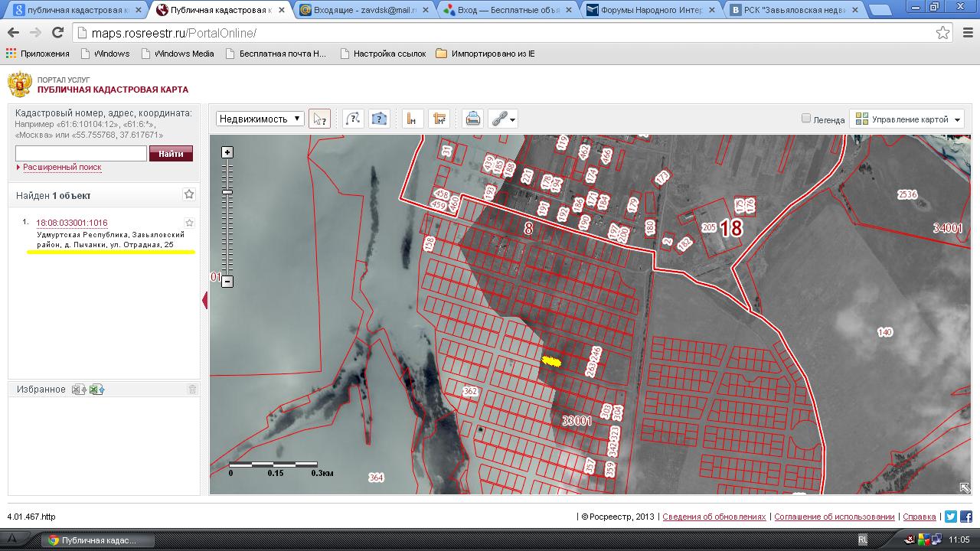Export favorites to Excel file

coord(79,390)
